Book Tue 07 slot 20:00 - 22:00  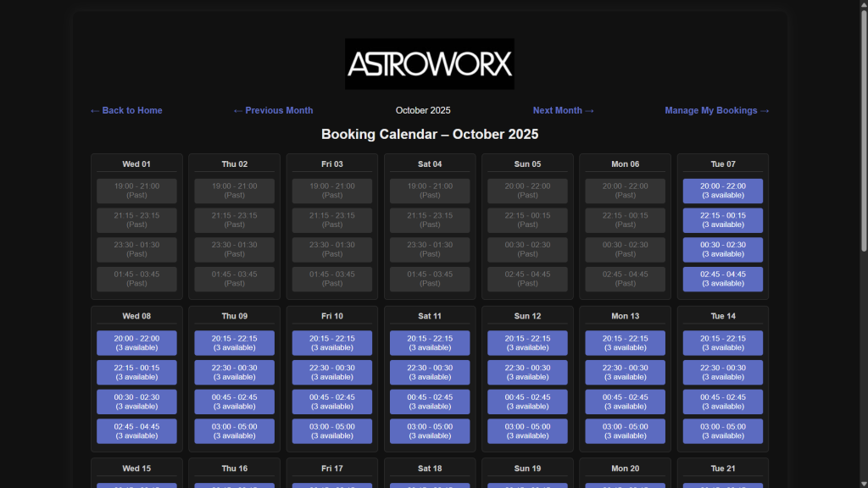tap(722, 191)
